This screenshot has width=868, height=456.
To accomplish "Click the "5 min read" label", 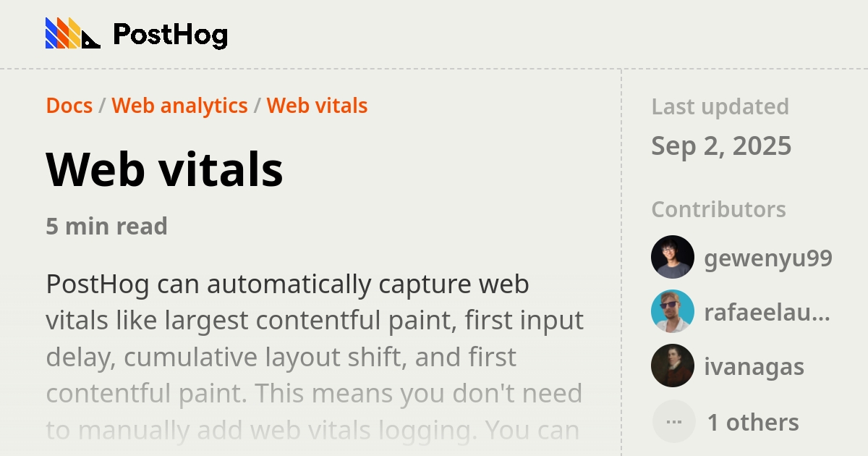I will point(106,226).
